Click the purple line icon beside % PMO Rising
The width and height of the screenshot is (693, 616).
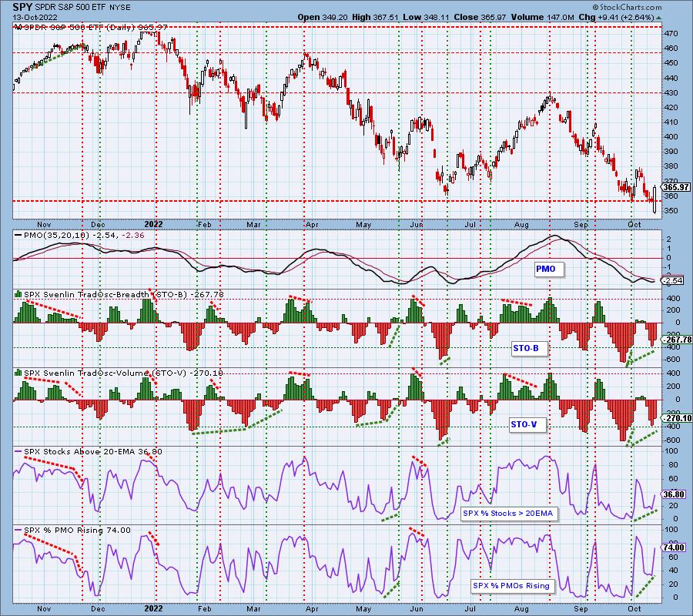point(18,530)
